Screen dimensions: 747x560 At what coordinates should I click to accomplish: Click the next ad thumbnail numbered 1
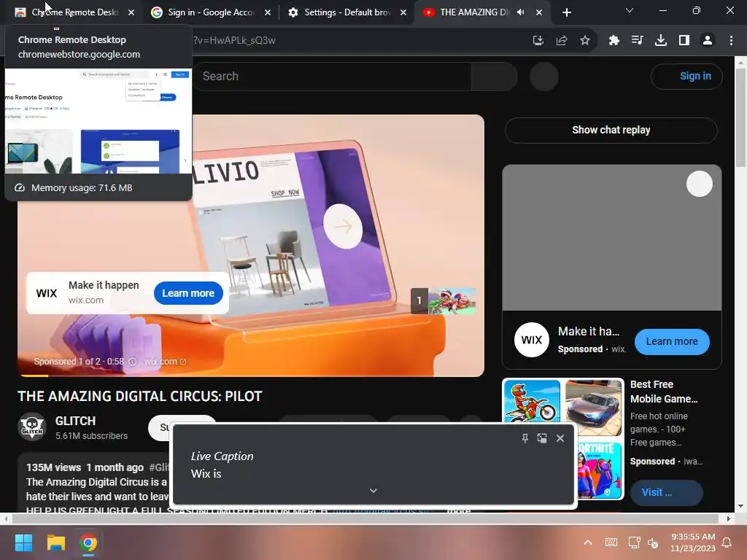click(x=444, y=301)
